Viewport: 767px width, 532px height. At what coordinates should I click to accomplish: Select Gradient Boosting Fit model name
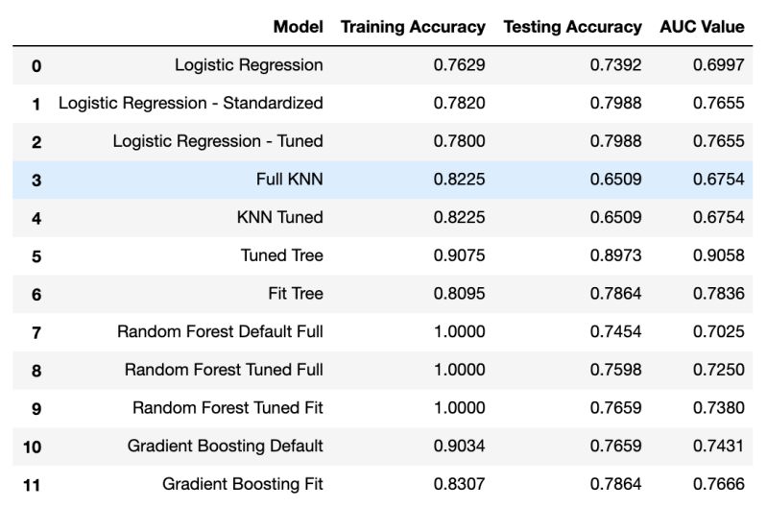pos(243,484)
